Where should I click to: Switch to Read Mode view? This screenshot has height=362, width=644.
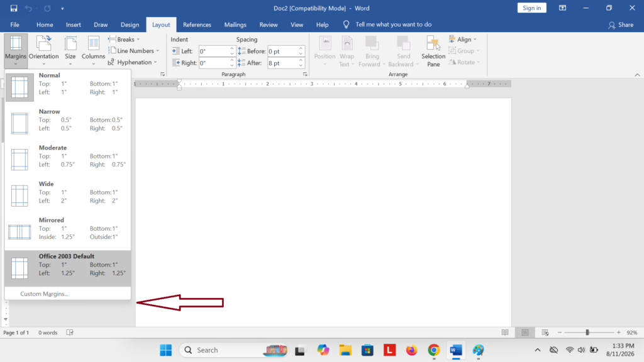(x=505, y=332)
